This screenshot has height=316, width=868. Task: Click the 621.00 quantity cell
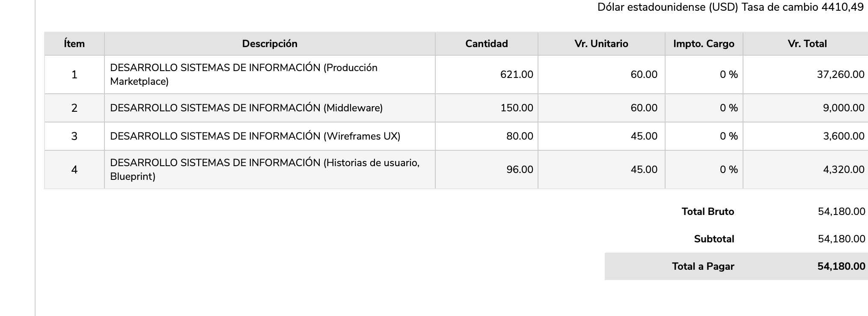(x=517, y=75)
